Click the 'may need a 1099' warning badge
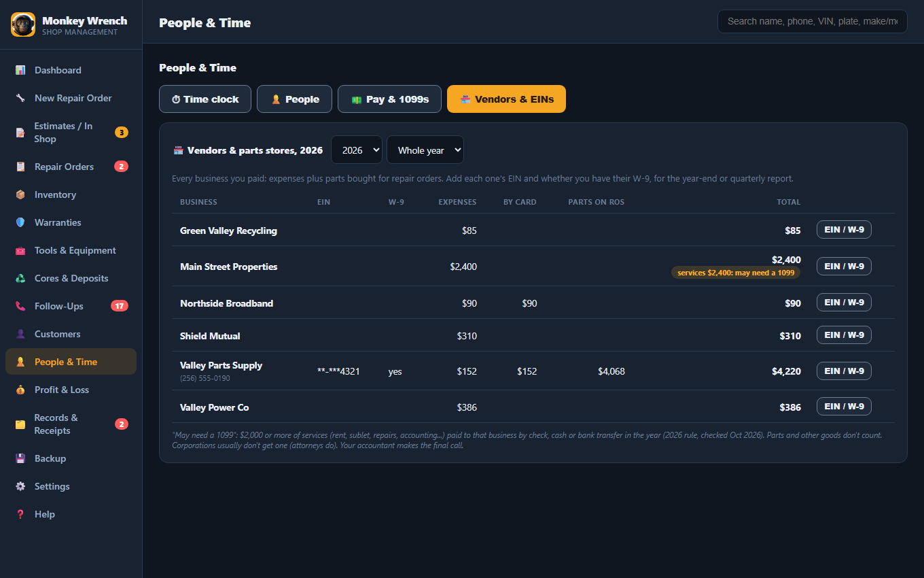The image size is (924, 578). 736,273
